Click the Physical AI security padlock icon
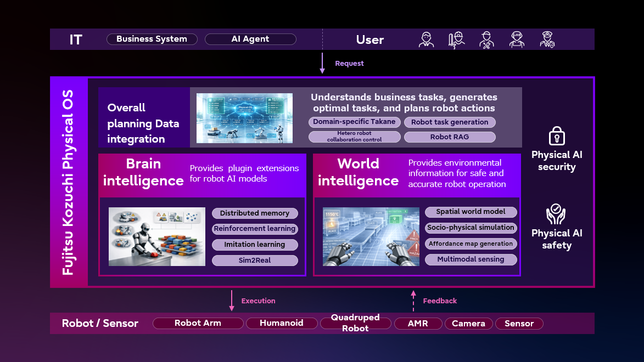 click(557, 136)
